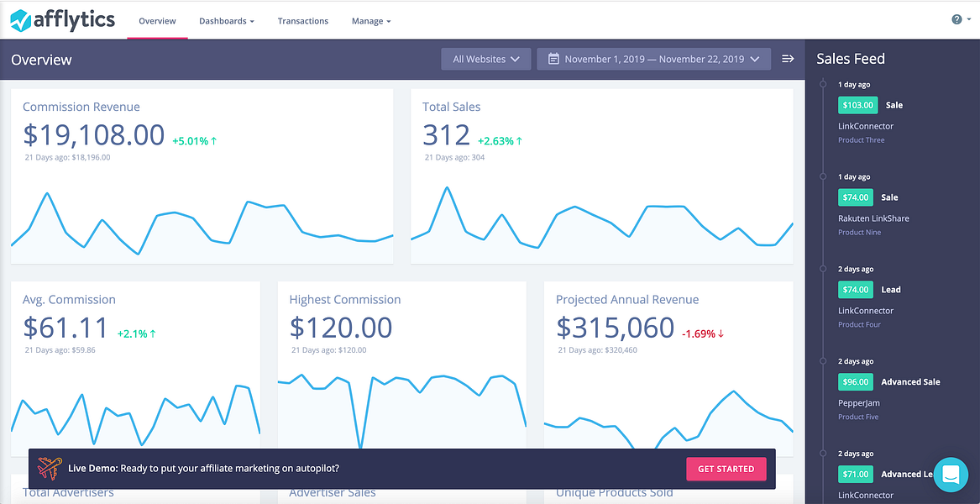Screen dimensions: 980x504
Task: Click the afflytics logo
Action: (63, 21)
